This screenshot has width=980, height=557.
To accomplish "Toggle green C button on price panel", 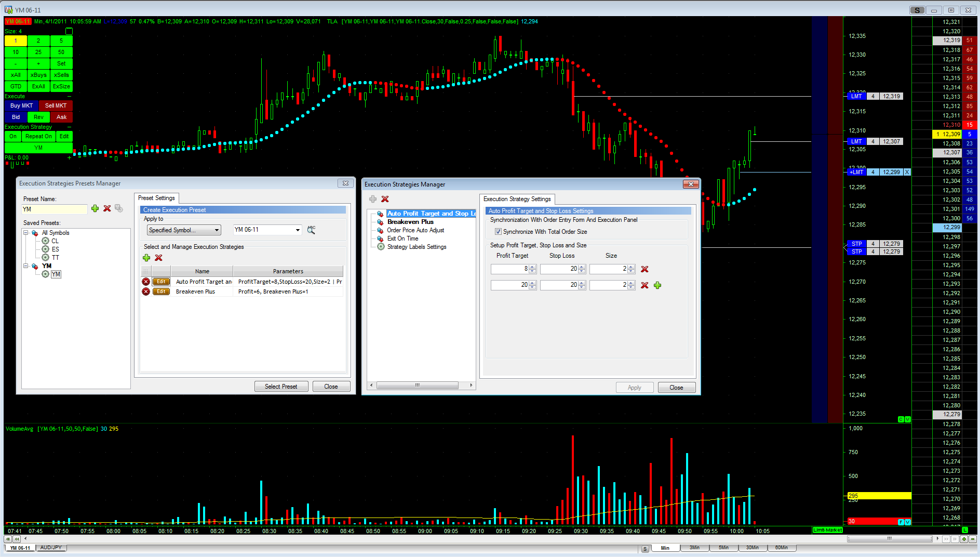I will tap(901, 419).
